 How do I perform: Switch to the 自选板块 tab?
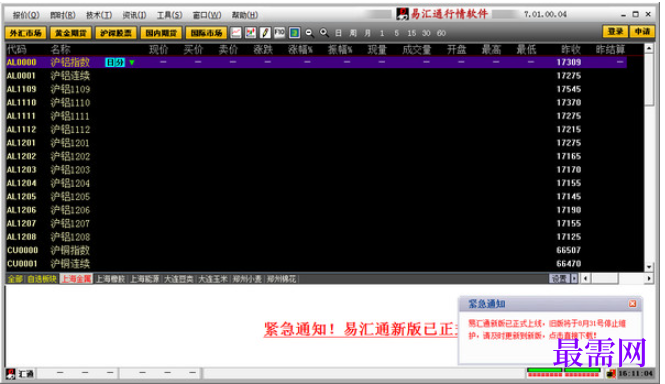tap(42, 279)
